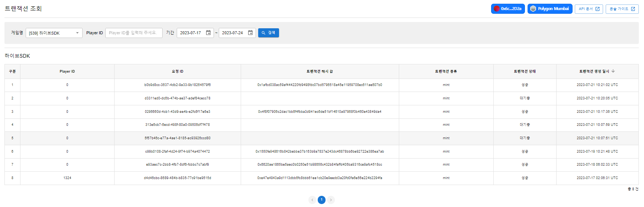Click the Polygon network logo icon
644x207 pixels.
coord(533,9)
